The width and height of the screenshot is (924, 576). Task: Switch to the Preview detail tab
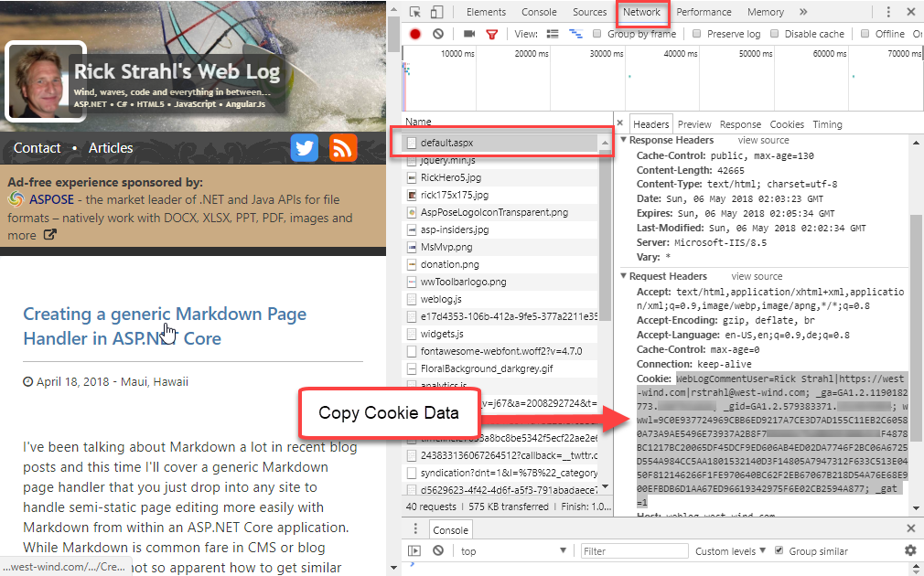694,124
